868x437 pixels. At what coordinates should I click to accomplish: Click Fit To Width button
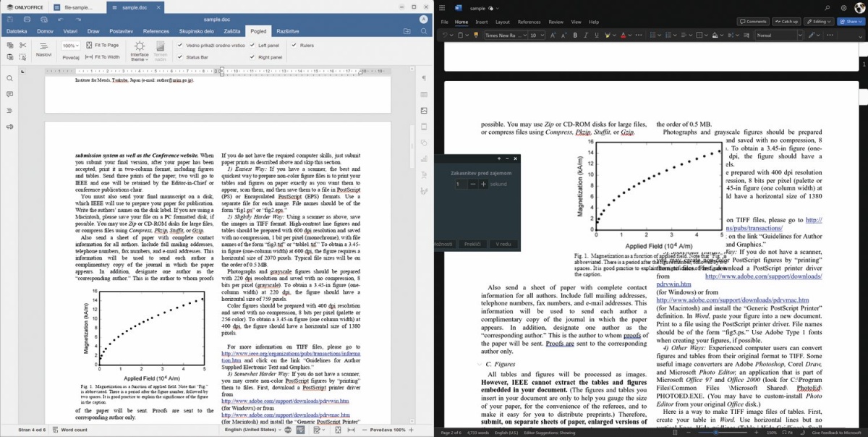point(103,56)
